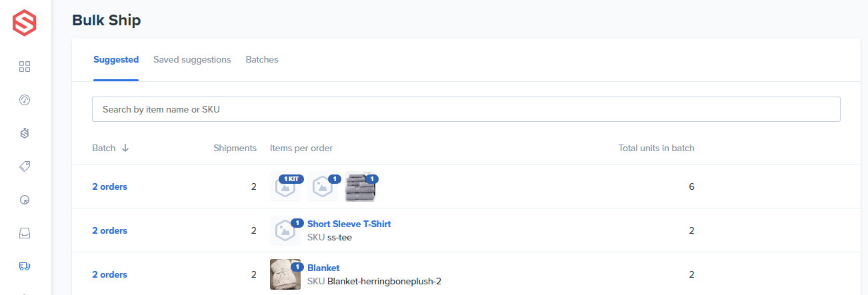Click the red hexagon app logo
This screenshot has width=868, height=295.
coord(25,23)
